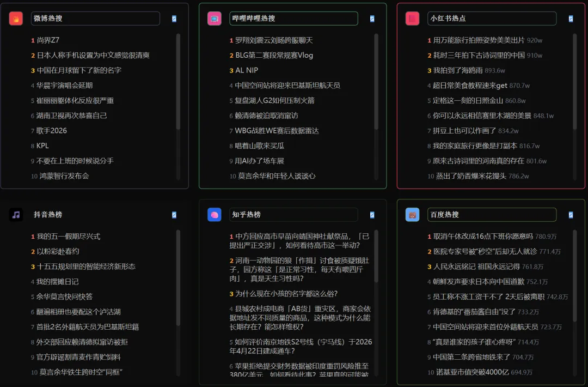Click the 抖音热榜 title field

click(x=95, y=215)
